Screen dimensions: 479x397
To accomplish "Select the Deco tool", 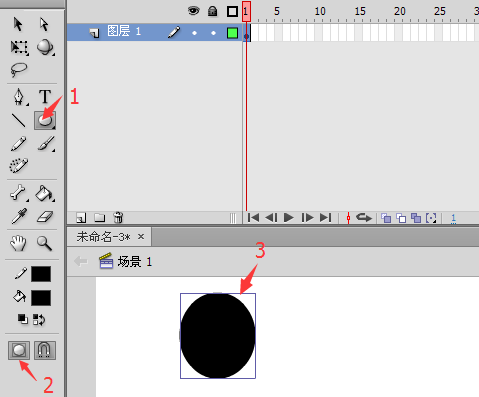I will pos(18,165).
